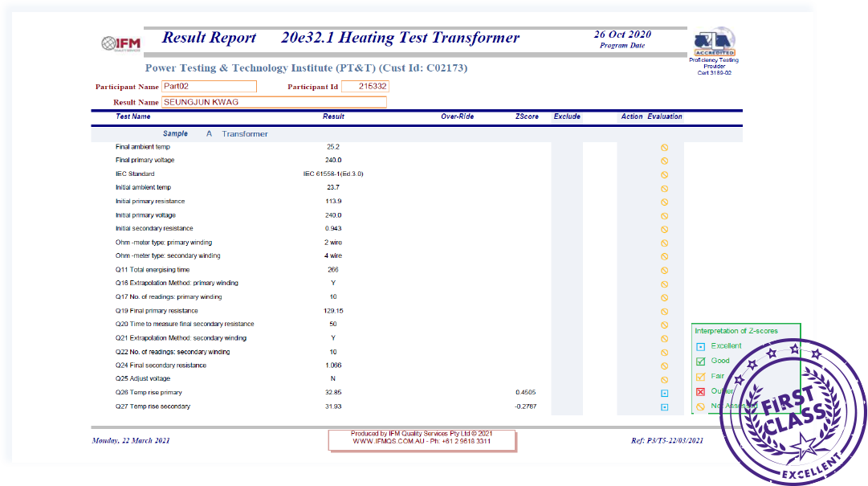This screenshot has width=868, height=486.
Task: Click the Program Date 26 Oct 2020
Action: (622, 35)
